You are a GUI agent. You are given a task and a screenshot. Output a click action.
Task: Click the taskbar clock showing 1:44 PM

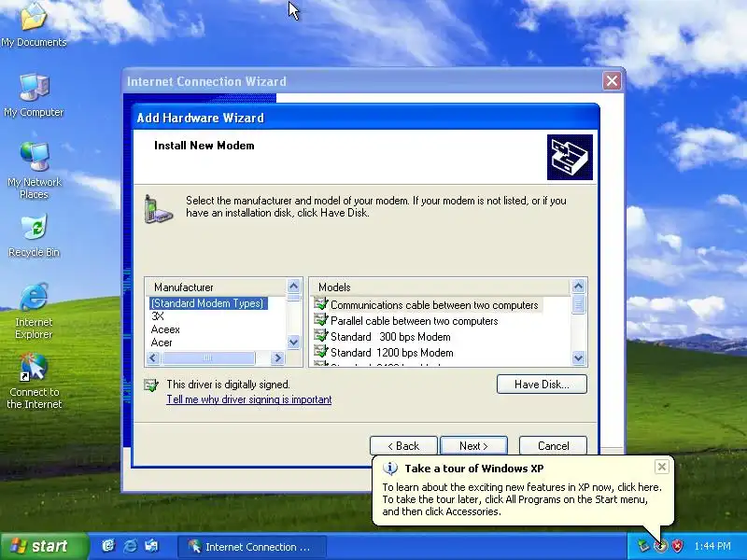click(x=712, y=546)
